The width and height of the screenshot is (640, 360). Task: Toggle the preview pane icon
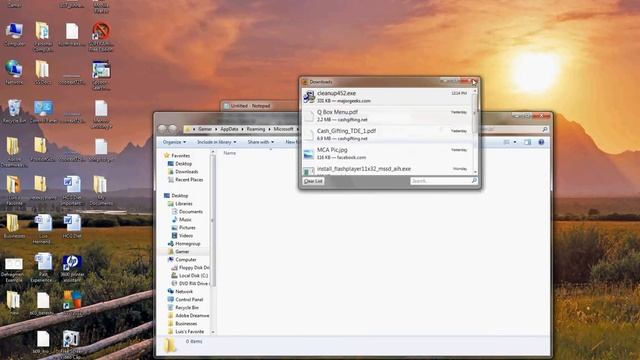(527, 142)
